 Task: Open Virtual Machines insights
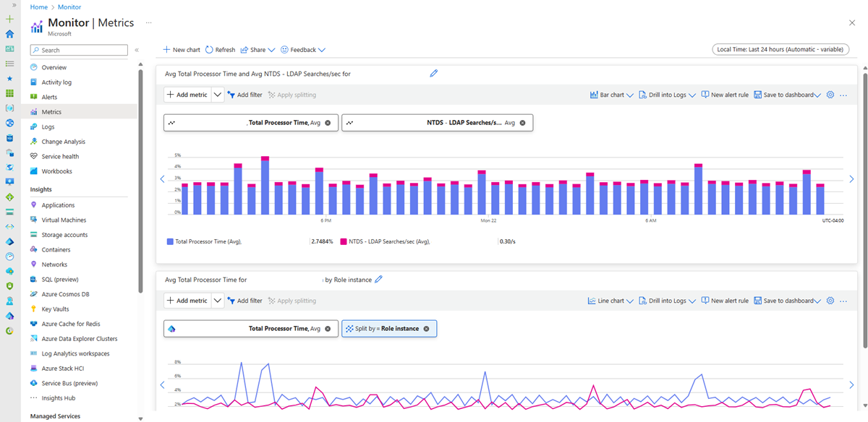64,220
